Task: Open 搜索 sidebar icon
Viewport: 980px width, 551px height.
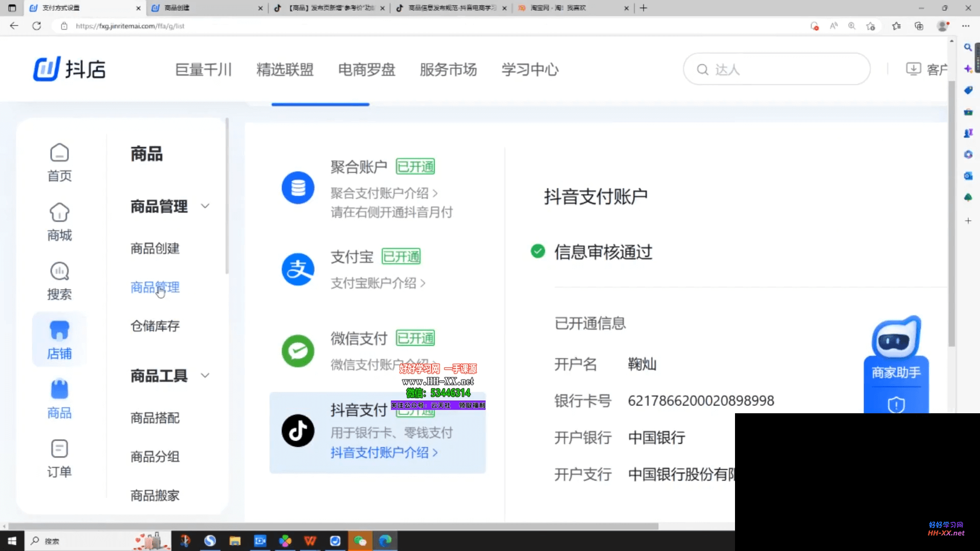Action: point(59,281)
